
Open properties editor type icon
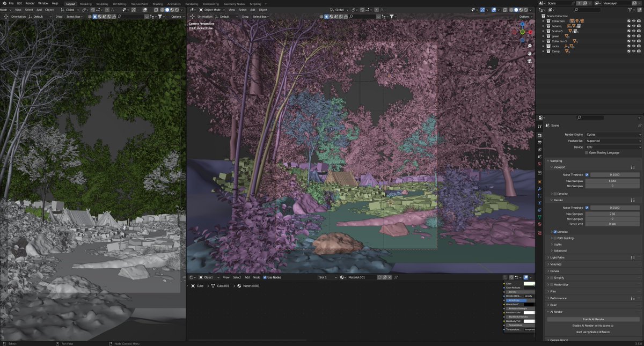tap(542, 117)
